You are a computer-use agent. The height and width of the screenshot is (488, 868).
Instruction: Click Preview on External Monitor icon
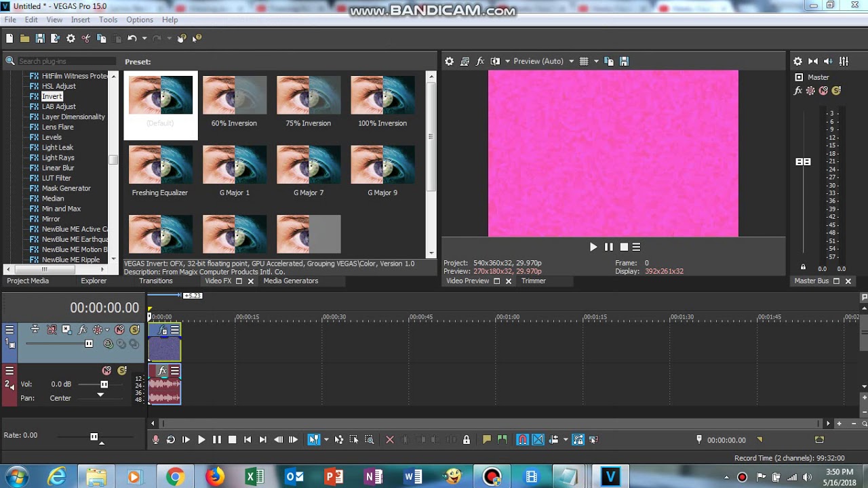465,61
